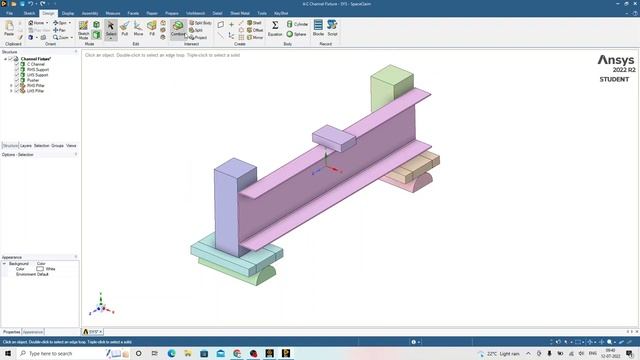
Task: Open File Explorer from taskbar
Action: coord(188,353)
